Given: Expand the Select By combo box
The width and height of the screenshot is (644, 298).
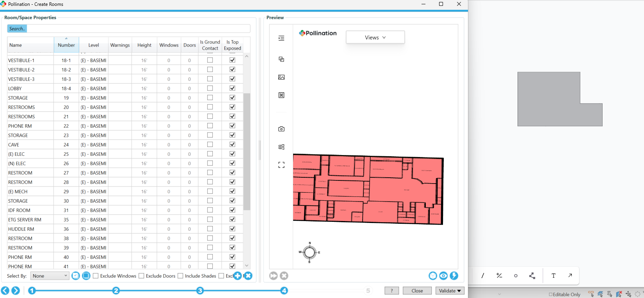Looking at the screenshot, I should click(x=50, y=276).
